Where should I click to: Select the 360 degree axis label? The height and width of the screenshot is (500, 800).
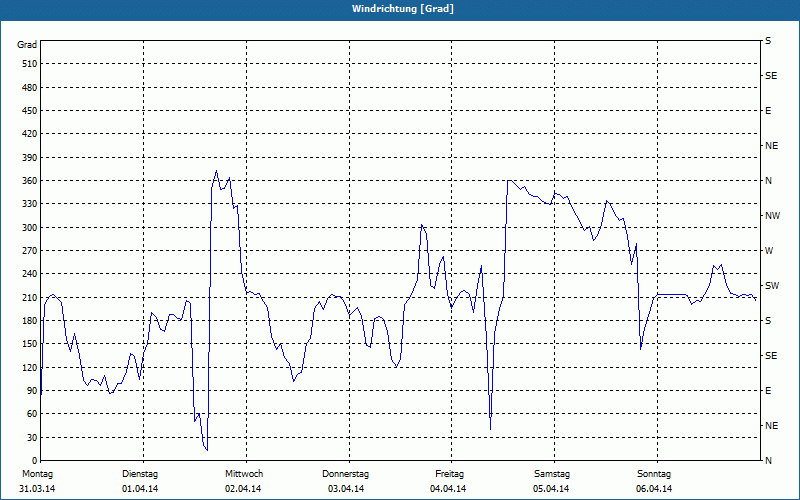pyautogui.click(x=29, y=181)
